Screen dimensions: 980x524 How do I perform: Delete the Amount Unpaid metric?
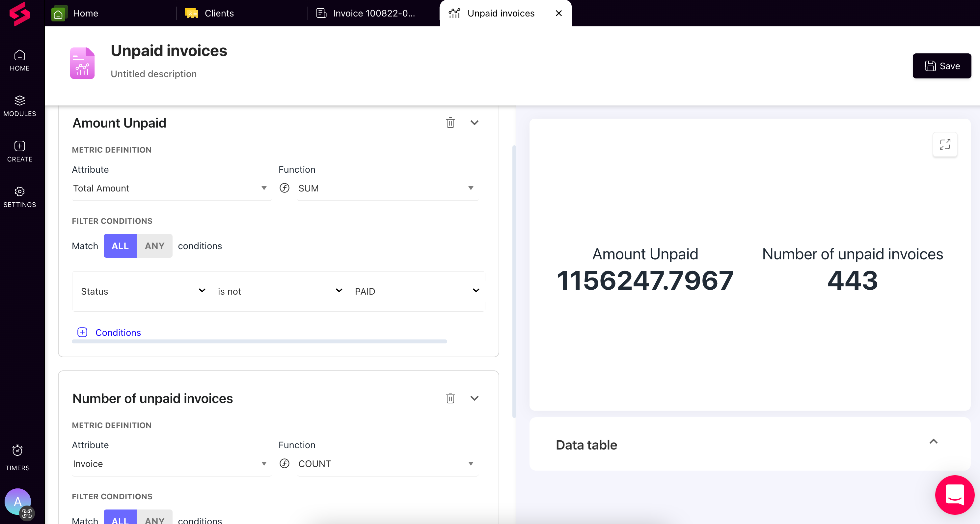450,123
